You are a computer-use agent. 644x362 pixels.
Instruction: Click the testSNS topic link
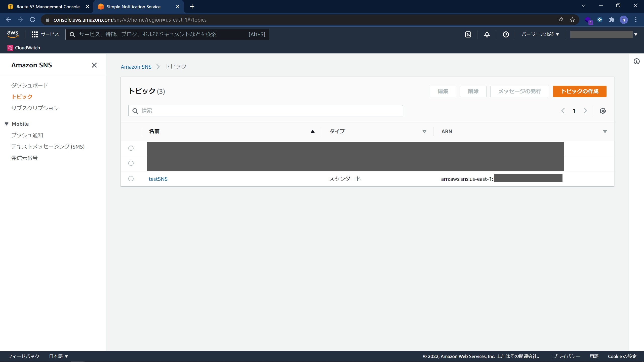[158, 178]
